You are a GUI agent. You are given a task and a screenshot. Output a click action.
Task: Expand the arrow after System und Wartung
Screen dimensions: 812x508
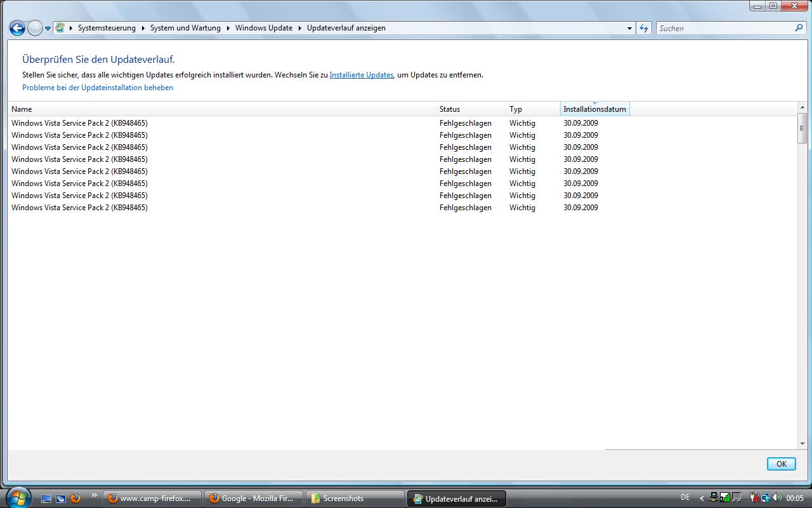[x=228, y=28]
